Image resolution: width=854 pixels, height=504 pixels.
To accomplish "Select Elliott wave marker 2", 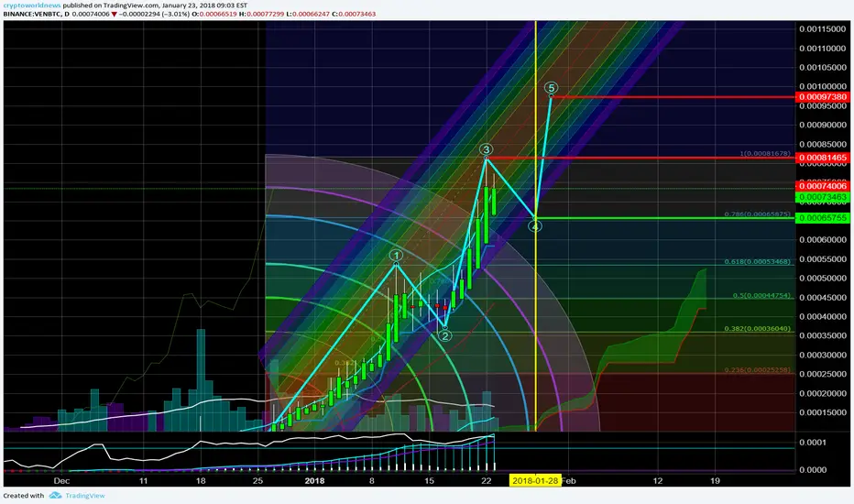I will point(445,335).
